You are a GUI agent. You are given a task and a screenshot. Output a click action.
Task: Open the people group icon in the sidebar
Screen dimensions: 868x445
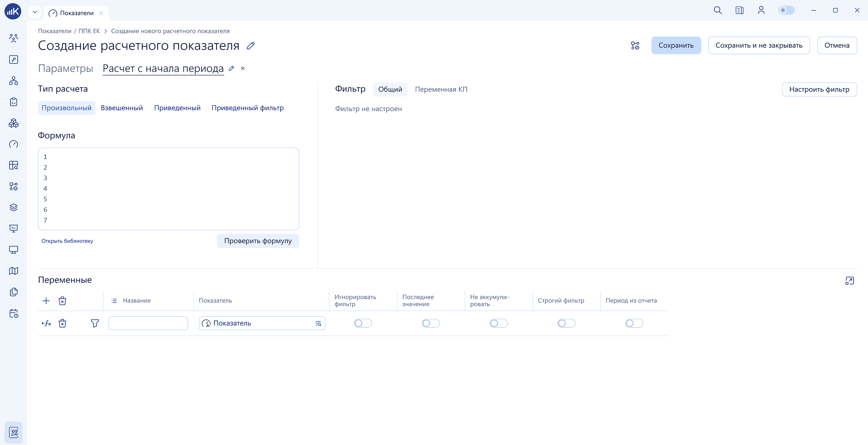(x=14, y=38)
